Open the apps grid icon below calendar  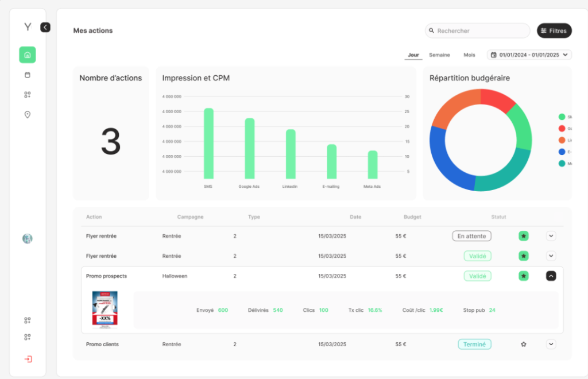coord(27,95)
